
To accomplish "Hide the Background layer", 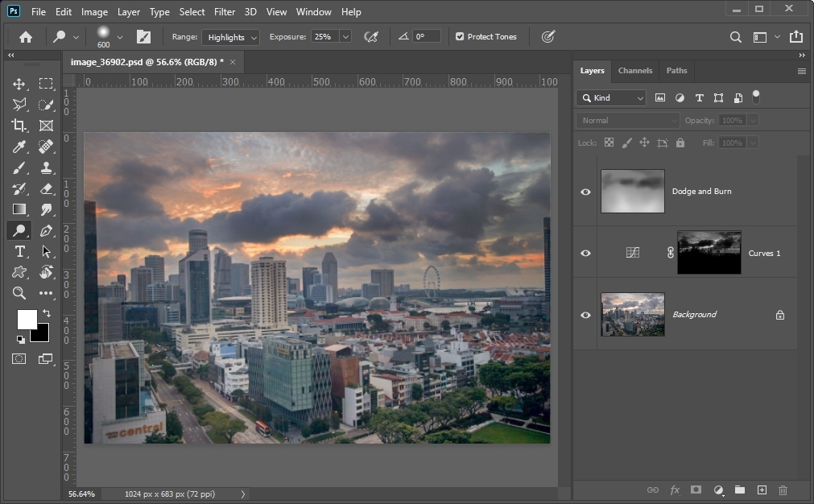I will [585, 315].
